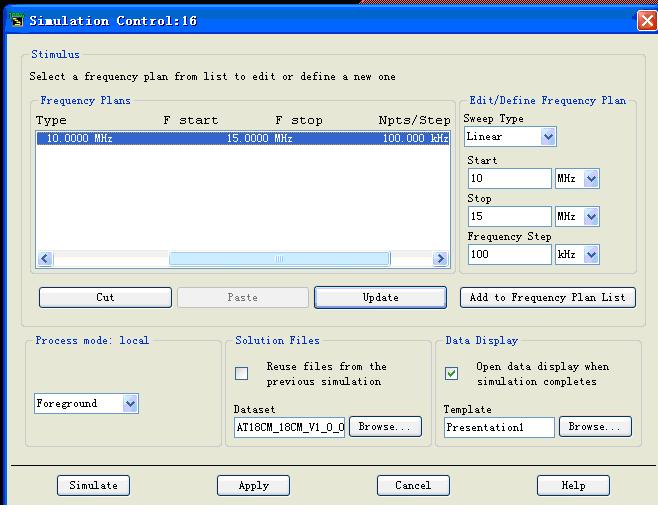Uncheck Open data display when simulation completes
Image resolution: width=658 pixels, height=514 pixels.
[x=452, y=374]
